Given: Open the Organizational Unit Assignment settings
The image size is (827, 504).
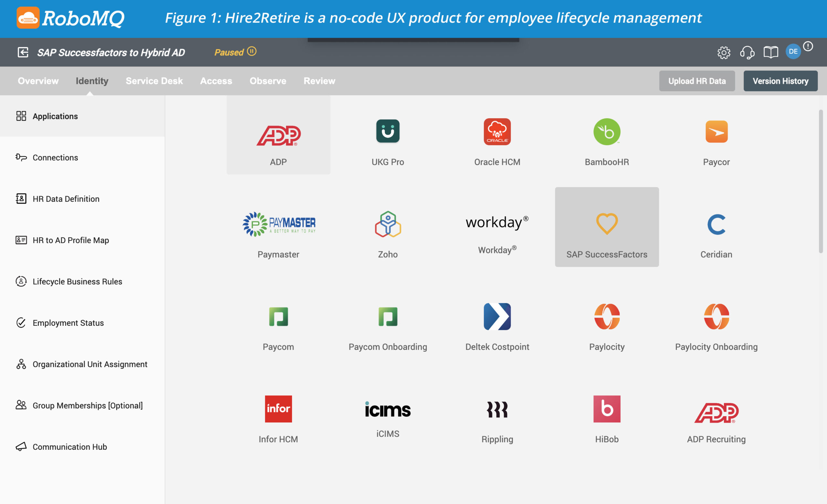Looking at the screenshot, I should [90, 364].
